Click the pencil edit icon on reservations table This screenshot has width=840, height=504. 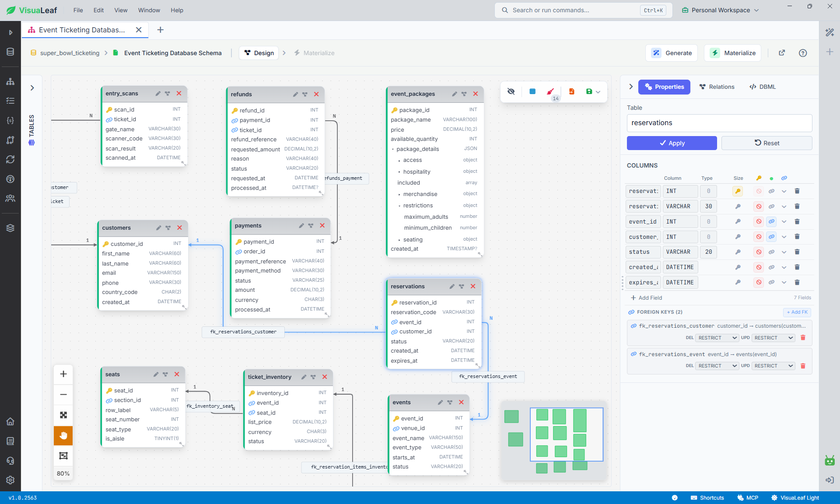452,287
